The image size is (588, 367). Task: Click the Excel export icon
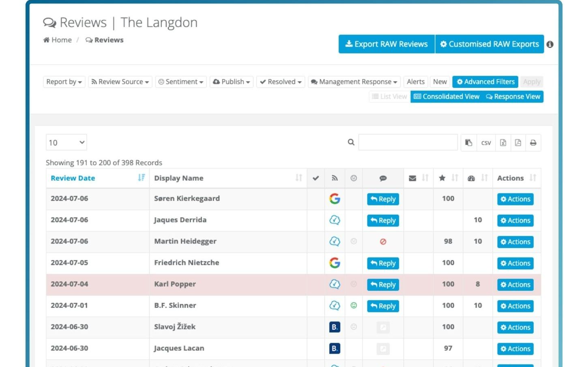pos(503,143)
